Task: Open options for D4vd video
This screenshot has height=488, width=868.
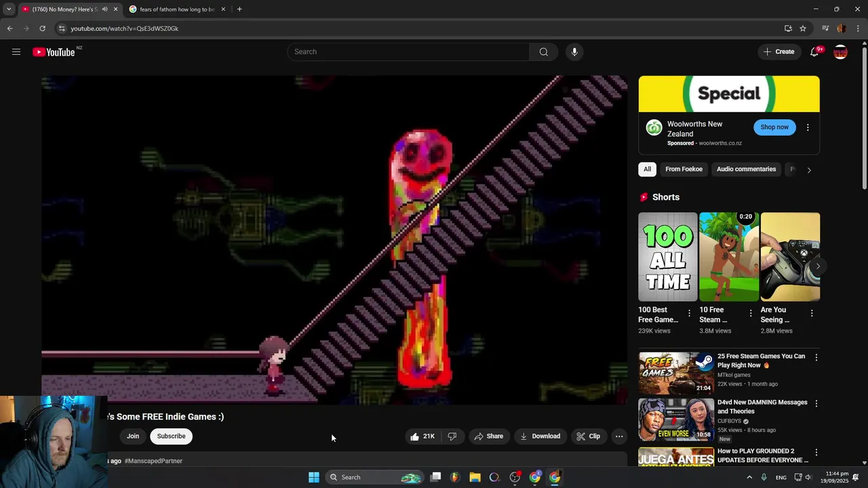Action: click(x=816, y=403)
